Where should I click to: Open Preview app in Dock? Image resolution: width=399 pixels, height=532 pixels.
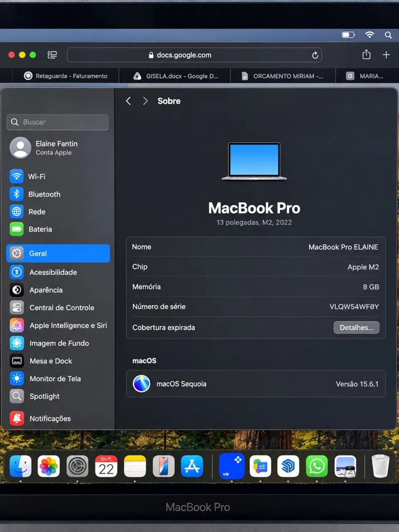345,466
